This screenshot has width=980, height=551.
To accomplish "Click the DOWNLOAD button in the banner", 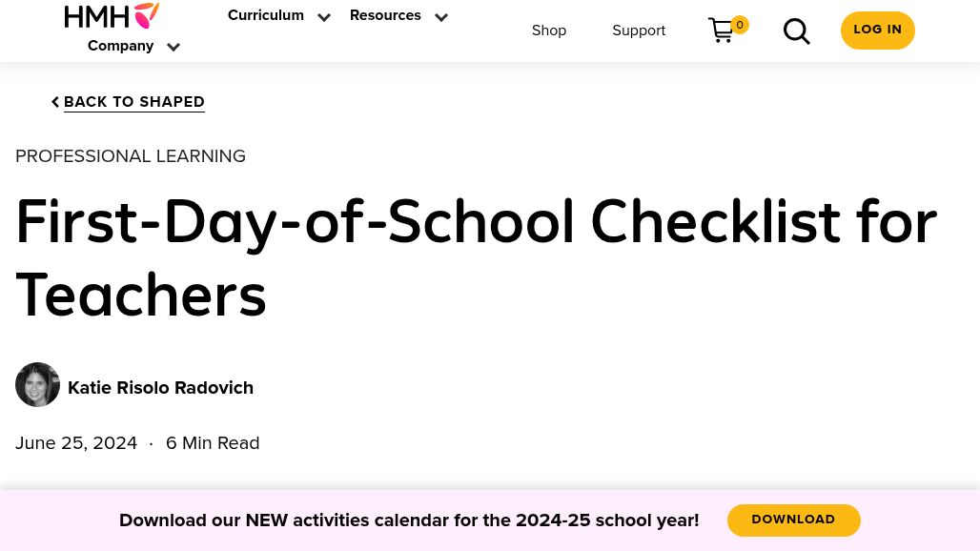I will pos(794,520).
